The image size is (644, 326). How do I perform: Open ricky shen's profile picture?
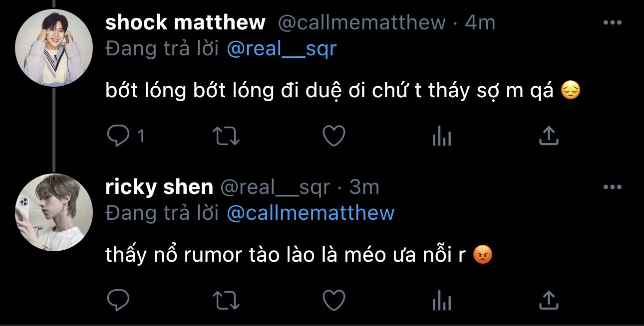tap(54, 212)
